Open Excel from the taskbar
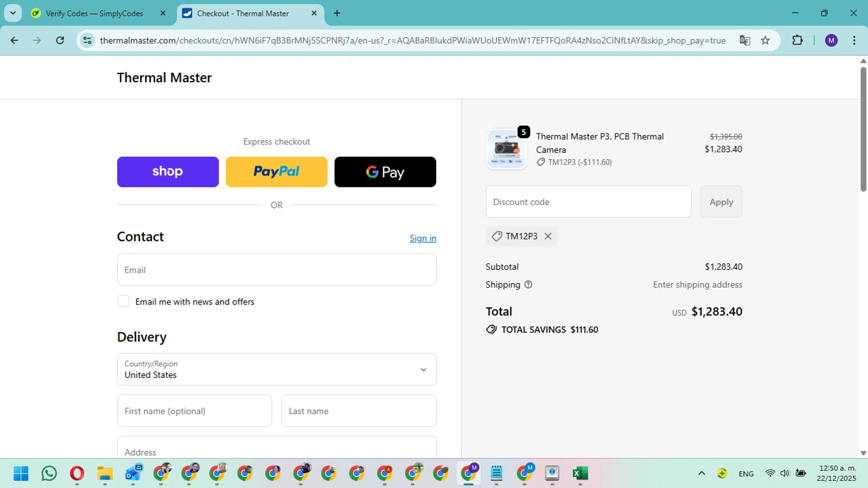 pyautogui.click(x=580, y=474)
